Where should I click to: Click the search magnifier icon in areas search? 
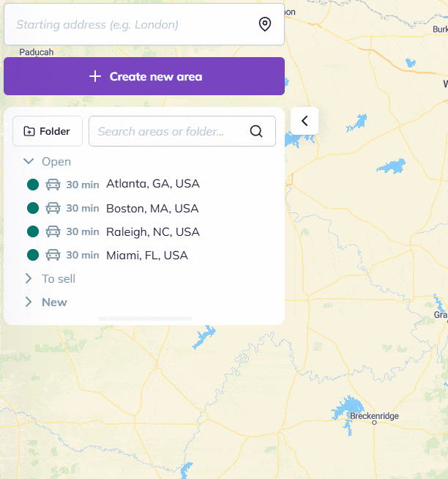click(256, 131)
